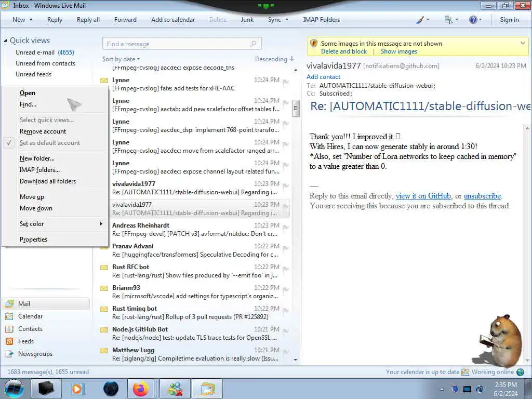
Task: Select New folder... menu entry
Action: pyautogui.click(x=37, y=158)
